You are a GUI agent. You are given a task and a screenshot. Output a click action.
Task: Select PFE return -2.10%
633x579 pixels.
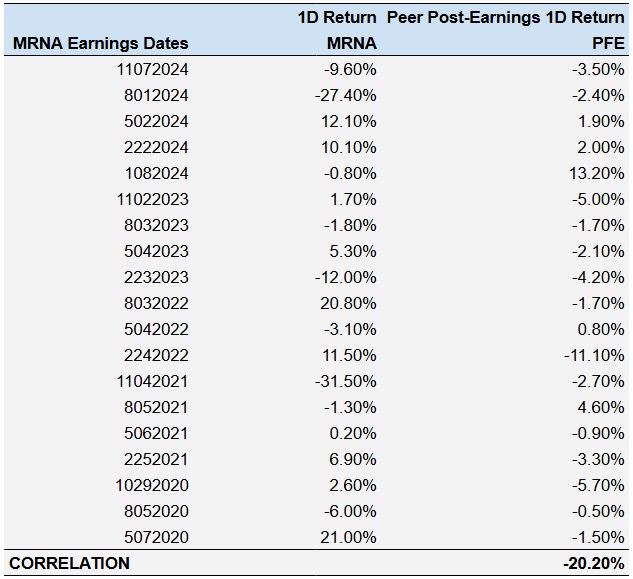click(x=598, y=252)
